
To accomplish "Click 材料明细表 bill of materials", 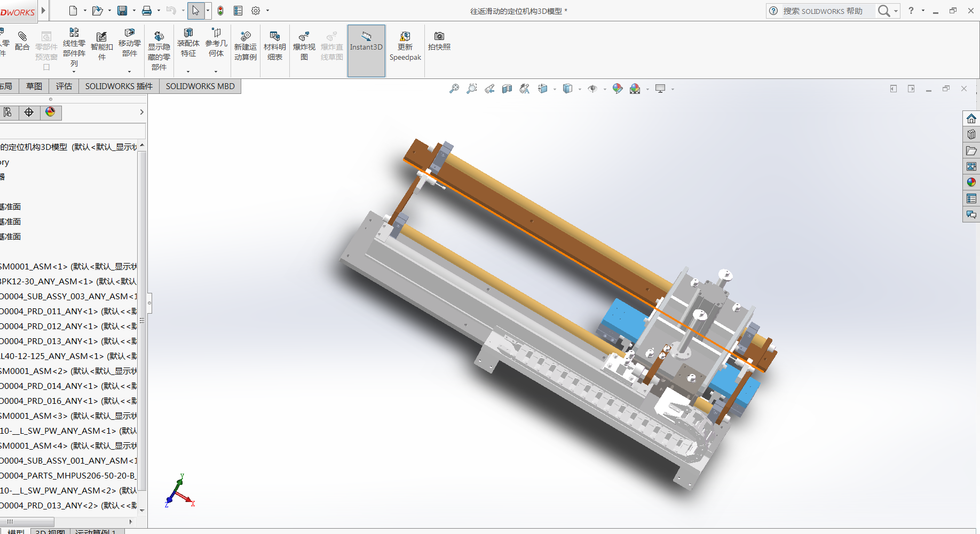I will point(274,46).
